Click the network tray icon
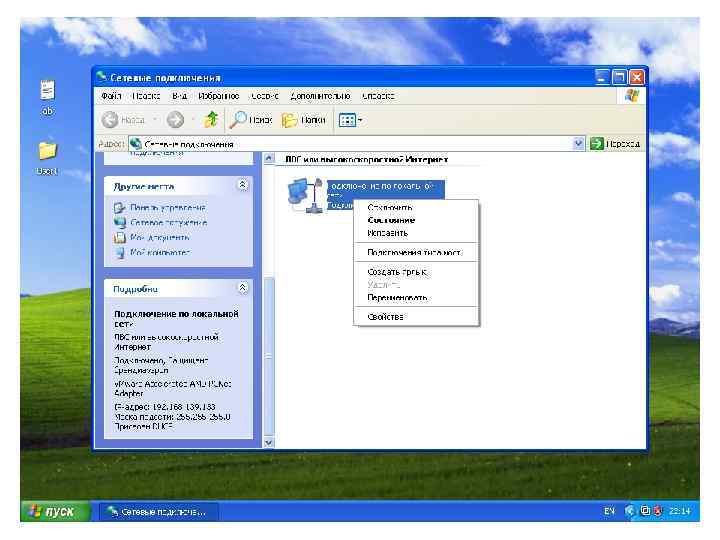 pyautogui.click(x=645, y=511)
